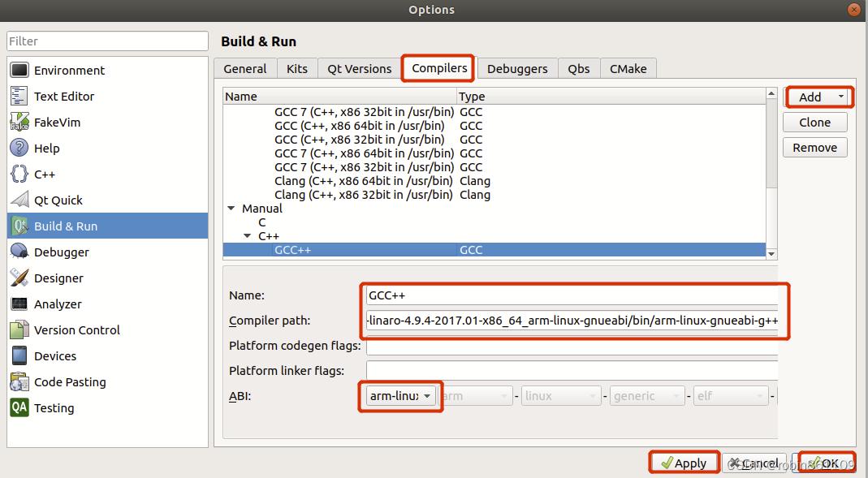Collapse the C++ subtree under Manual
Screen dimensions: 868x478
[248, 236]
